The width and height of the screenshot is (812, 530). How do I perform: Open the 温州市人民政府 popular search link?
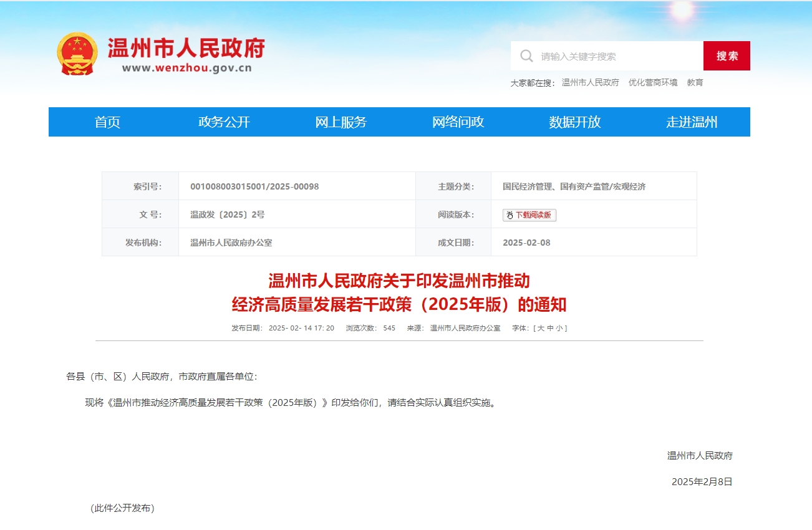pos(590,83)
